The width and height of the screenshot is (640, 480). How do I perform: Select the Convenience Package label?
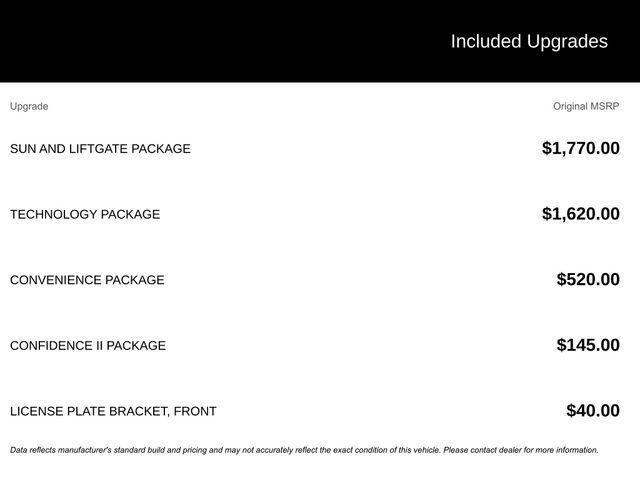click(87, 280)
